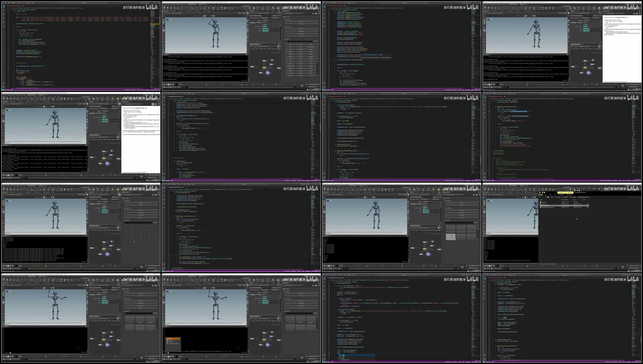
Task: Click the File Explorer up-one-level arrow
Action: coord(546,197)
